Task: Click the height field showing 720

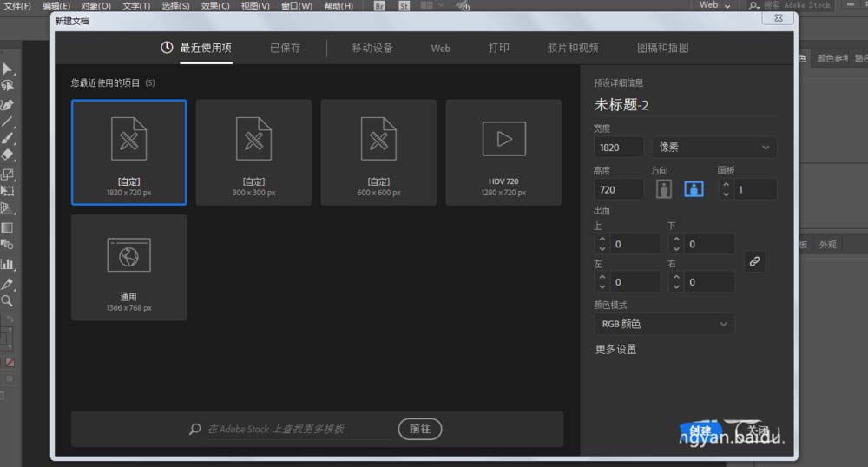Action: coord(619,189)
